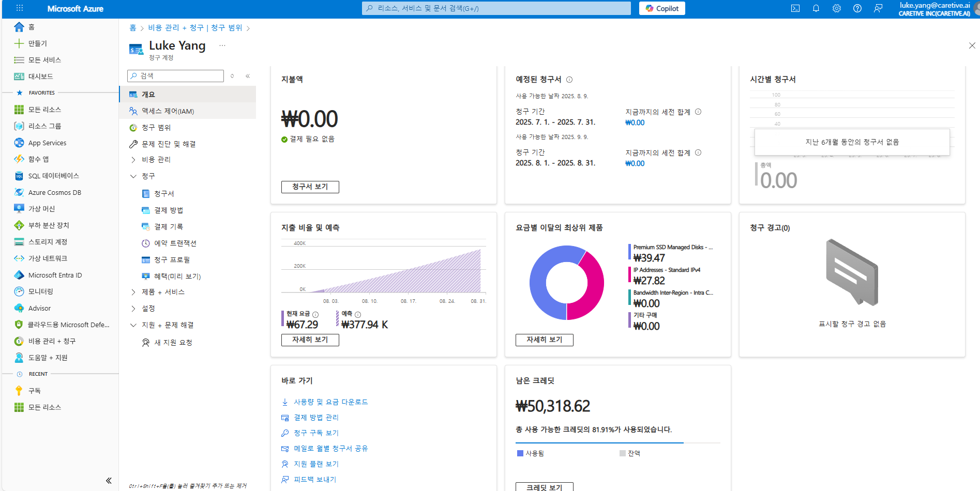This screenshot has width=980, height=491.
Task: Click 청구서 보기 button
Action: 310,187
